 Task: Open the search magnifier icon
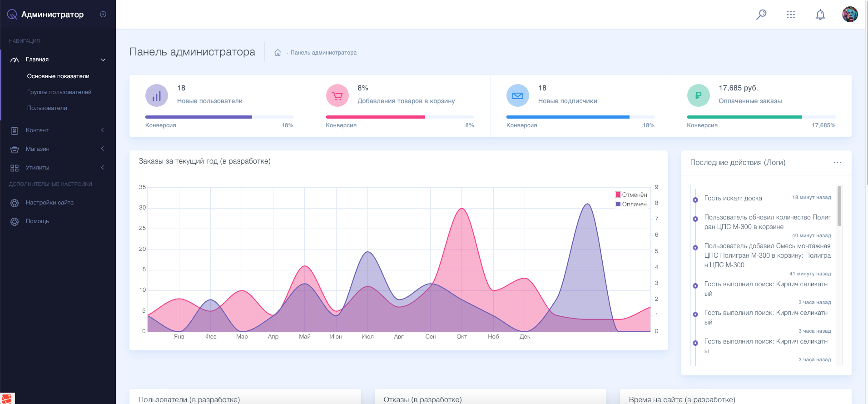pyautogui.click(x=761, y=15)
